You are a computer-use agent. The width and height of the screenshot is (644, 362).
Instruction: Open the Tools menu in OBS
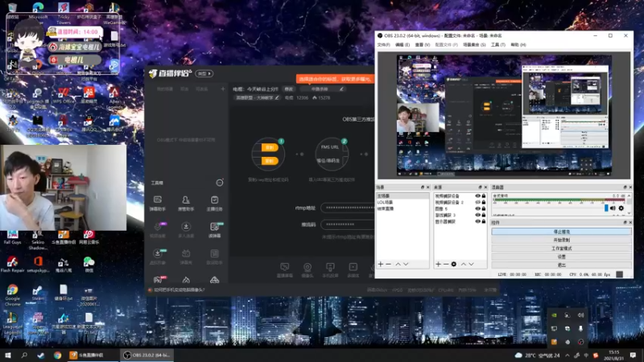[497, 45]
